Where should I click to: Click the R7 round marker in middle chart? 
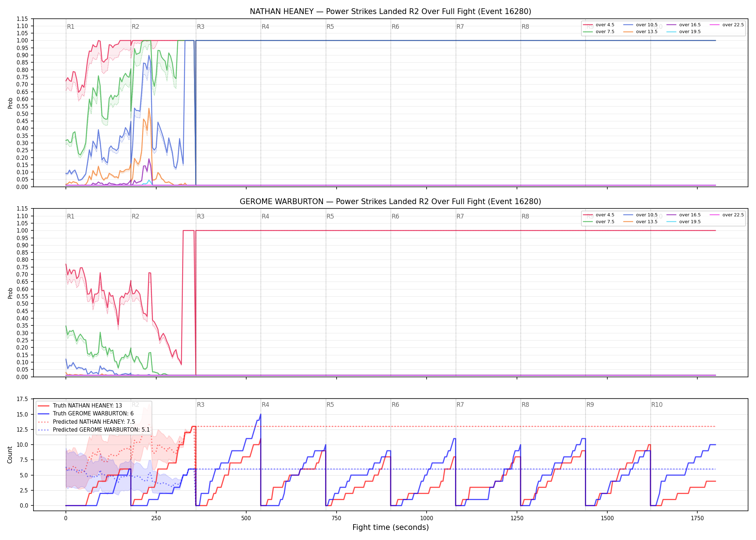point(460,216)
